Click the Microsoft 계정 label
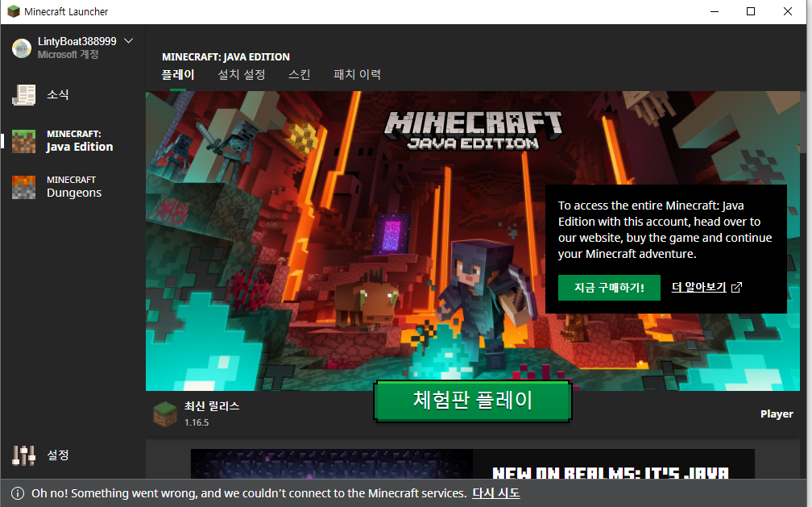Screen dimensions: 812x507 [68, 55]
